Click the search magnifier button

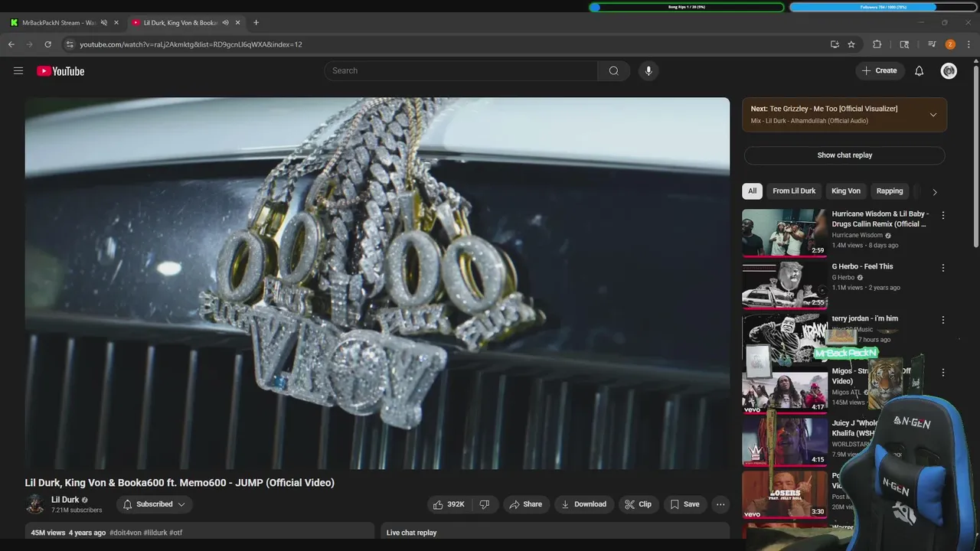pos(613,70)
